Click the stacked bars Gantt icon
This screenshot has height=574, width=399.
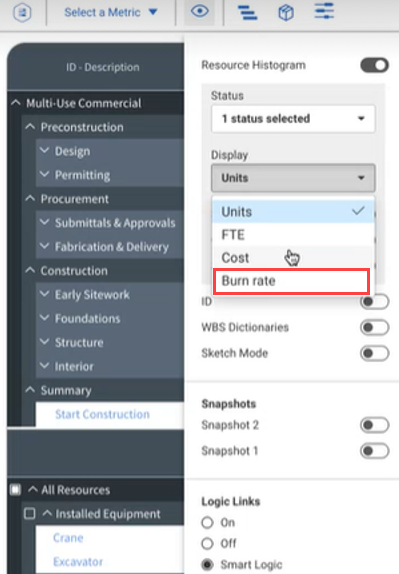[247, 12]
